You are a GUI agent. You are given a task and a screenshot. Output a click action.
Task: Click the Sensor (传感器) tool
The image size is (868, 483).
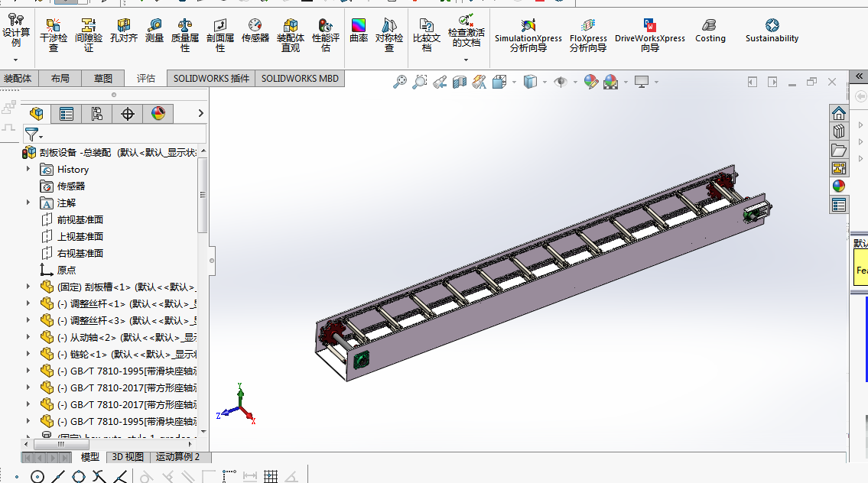(255, 31)
